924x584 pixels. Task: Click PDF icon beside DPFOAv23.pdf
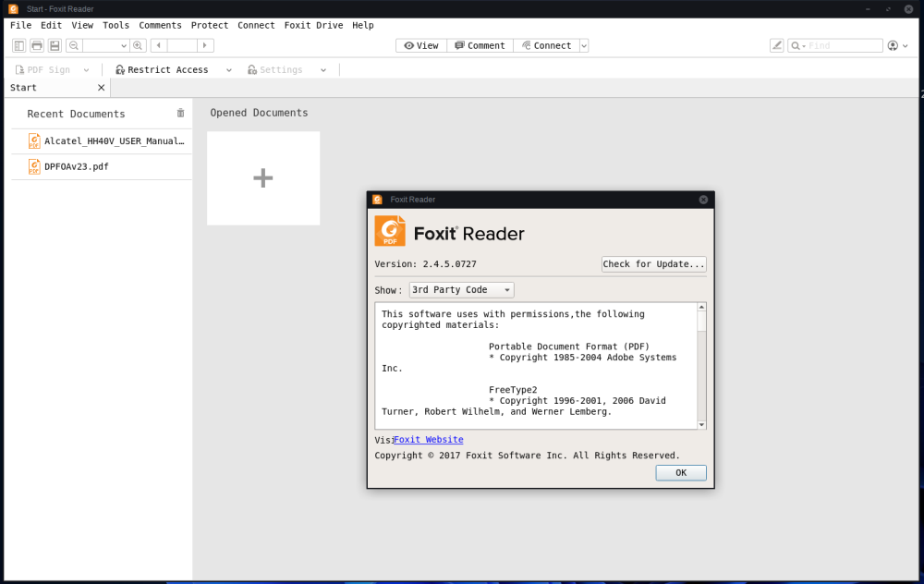[34, 166]
